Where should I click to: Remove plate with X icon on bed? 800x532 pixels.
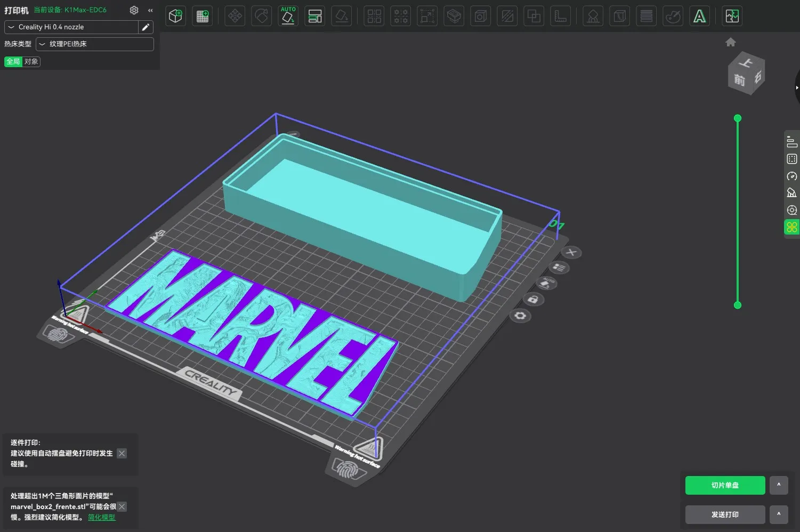coord(571,252)
